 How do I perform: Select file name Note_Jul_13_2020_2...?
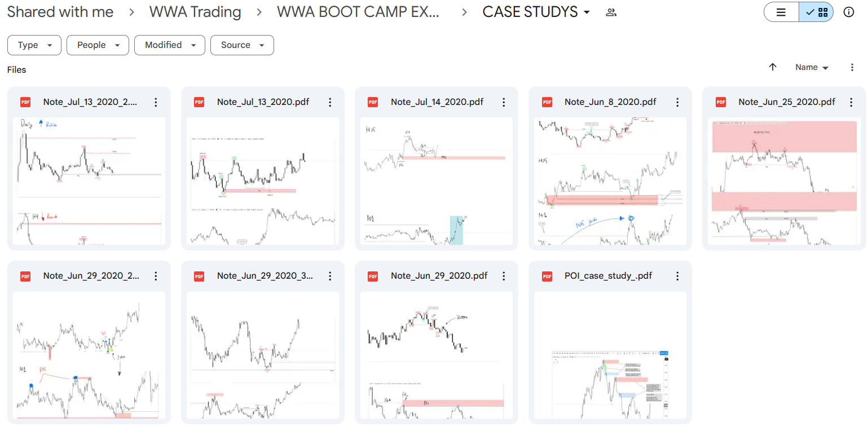90,102
